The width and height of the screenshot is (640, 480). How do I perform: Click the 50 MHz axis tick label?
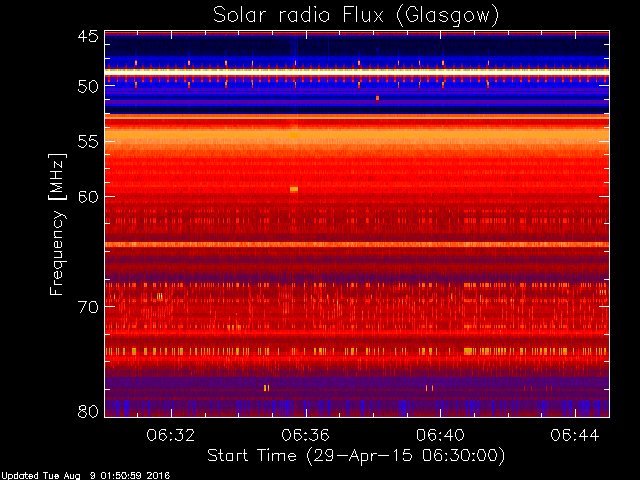coord(88,87)
